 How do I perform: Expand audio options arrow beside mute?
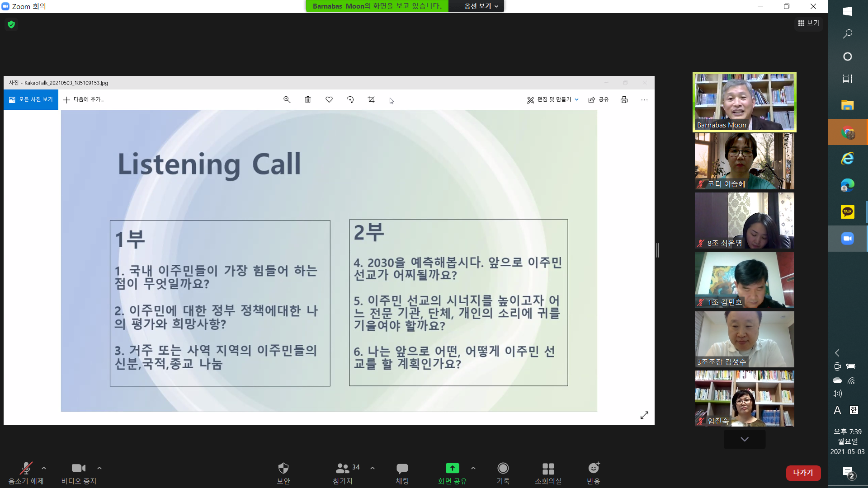pyautogui.click(x=44, y=468)
